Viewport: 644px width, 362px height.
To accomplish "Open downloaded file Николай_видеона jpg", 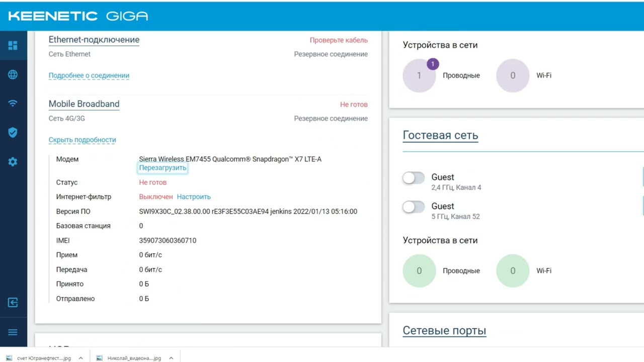I will [134, 358].
